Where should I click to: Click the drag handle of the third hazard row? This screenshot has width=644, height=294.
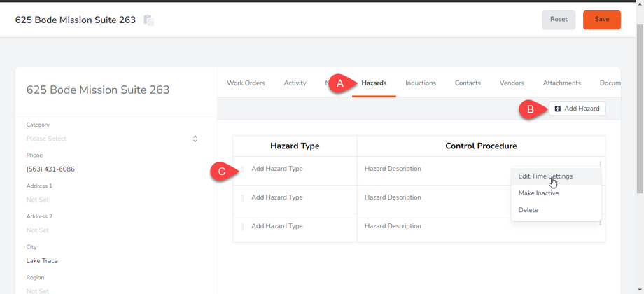[x=242, y=227]
